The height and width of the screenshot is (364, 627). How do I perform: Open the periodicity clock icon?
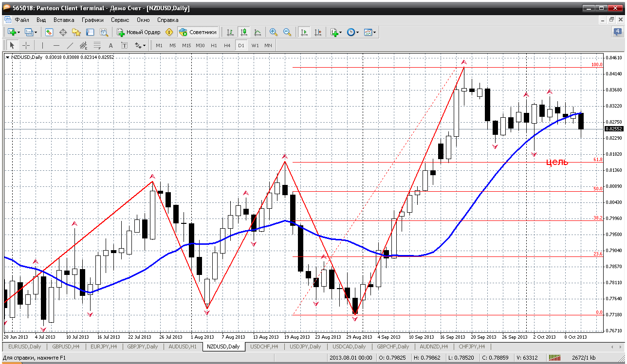point(351,32)
